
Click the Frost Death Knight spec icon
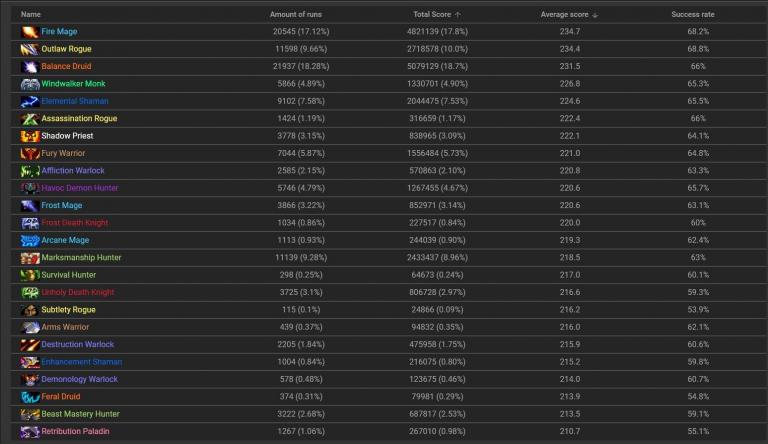[x=29, y=223]
